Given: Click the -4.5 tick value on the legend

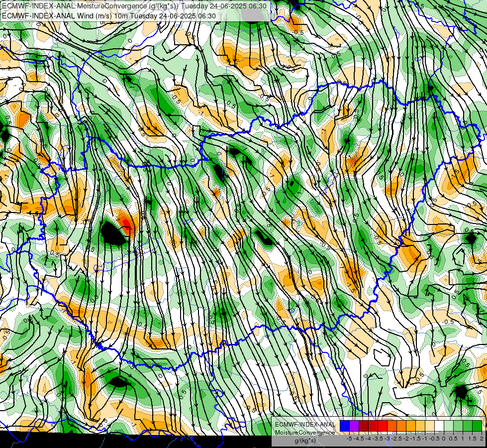Looking at the screenshot, I should [359, 439].
